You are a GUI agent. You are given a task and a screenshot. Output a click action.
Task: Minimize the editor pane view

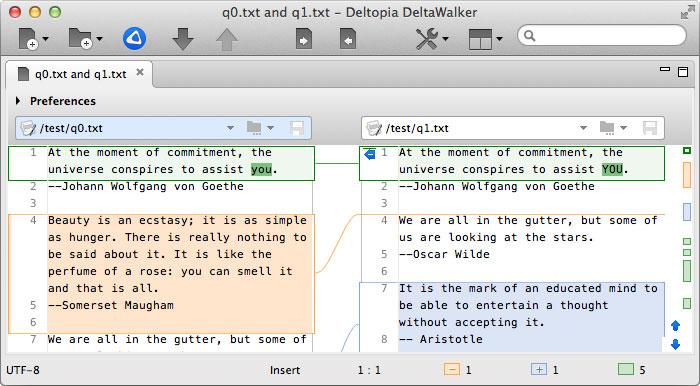tap(665, 70)
